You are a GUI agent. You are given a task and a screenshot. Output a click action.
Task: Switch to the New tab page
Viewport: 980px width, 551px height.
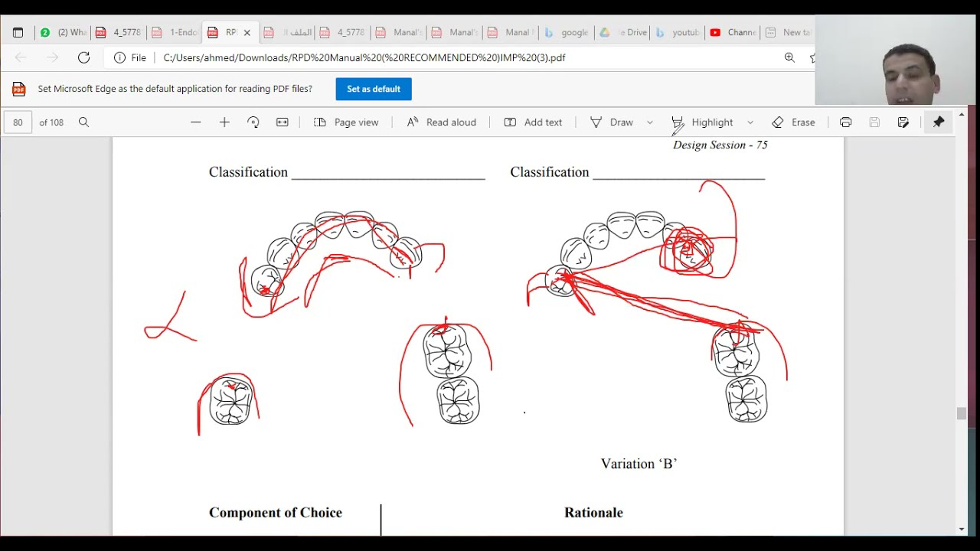pos(789,32)
